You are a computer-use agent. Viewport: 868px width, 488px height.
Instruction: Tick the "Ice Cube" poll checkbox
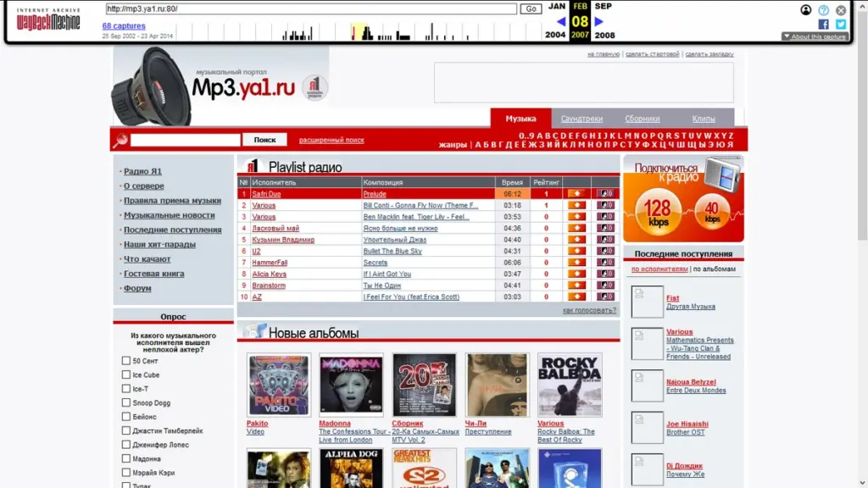coord(126,375)
